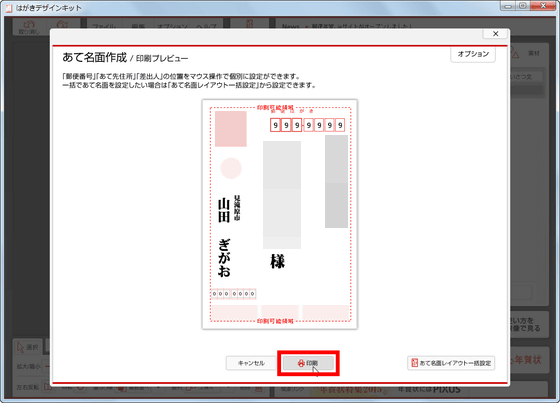Click the redo icon next to 取り消し

(x=62, y=25)
